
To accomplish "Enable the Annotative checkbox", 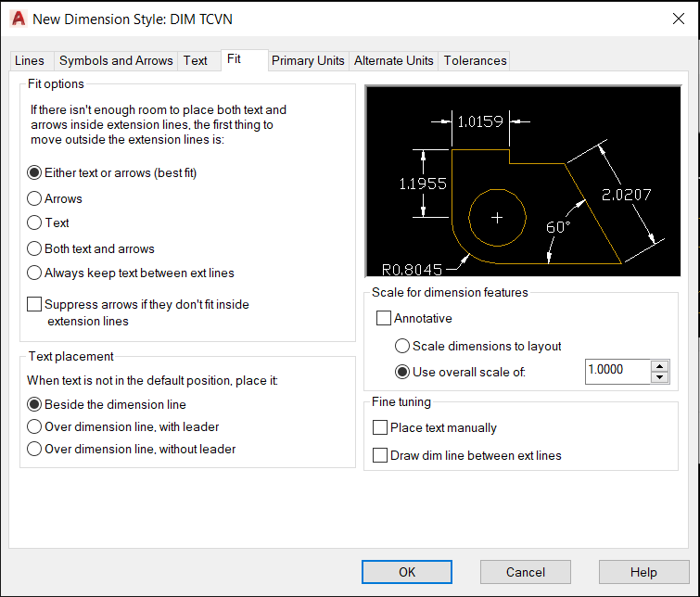I will [x=384, y=318].
